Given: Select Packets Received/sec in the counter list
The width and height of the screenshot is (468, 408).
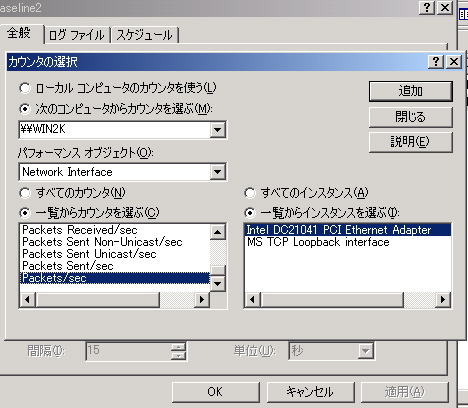Looking at the screenshot, I should [115, 230].
